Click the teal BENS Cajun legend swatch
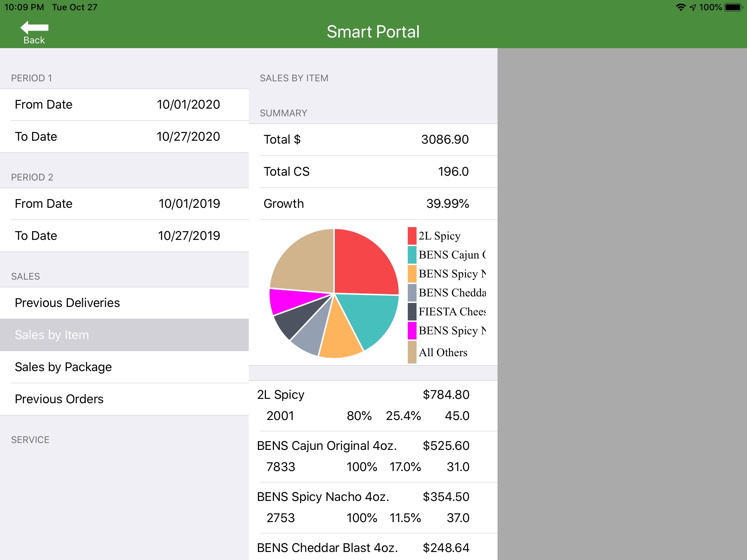This screenshot has height=560, width=747. (x=412, y=255)
